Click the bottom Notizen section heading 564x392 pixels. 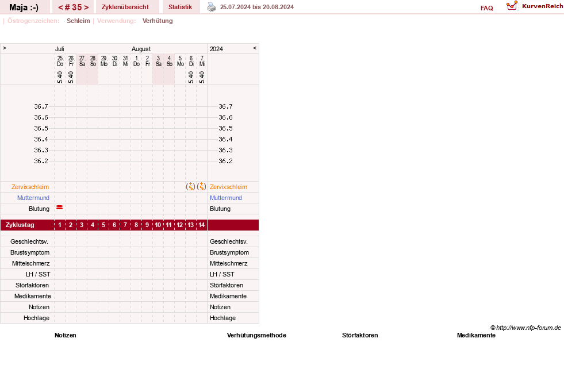pyautogui.click(x=65, y=335)
